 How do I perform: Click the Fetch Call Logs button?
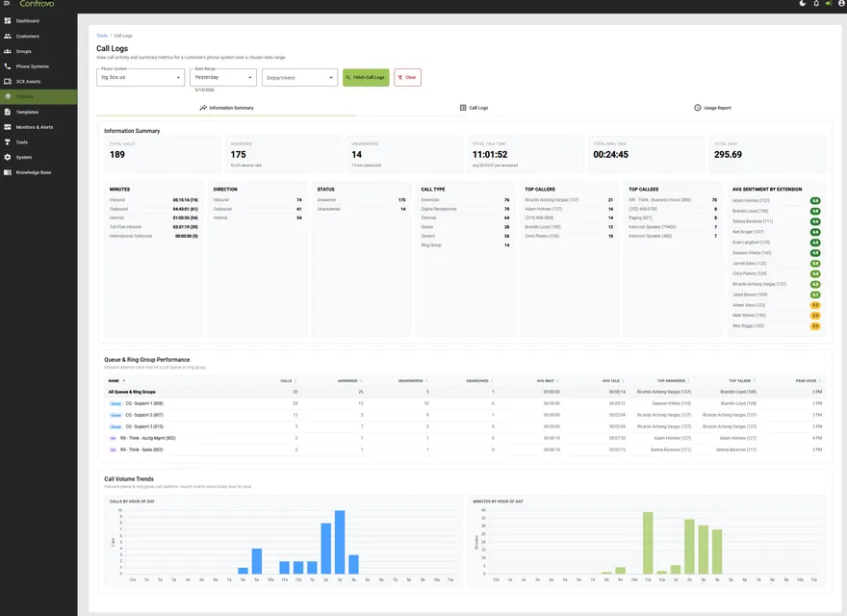[x=366, y=77]
